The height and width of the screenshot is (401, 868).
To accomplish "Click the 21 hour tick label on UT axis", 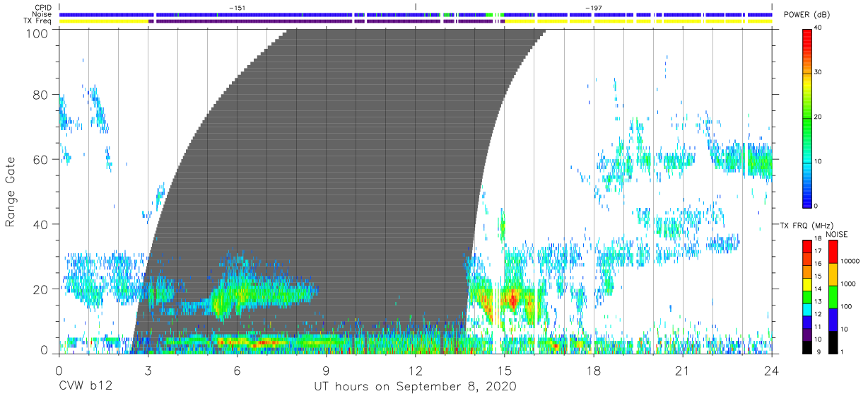I will tap(683, 371).
